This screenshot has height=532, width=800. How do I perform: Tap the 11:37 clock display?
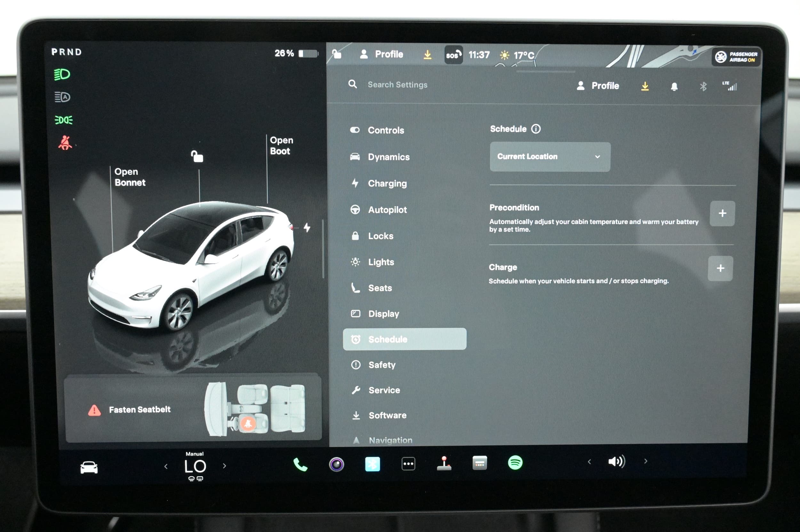[x=479, y=55]
